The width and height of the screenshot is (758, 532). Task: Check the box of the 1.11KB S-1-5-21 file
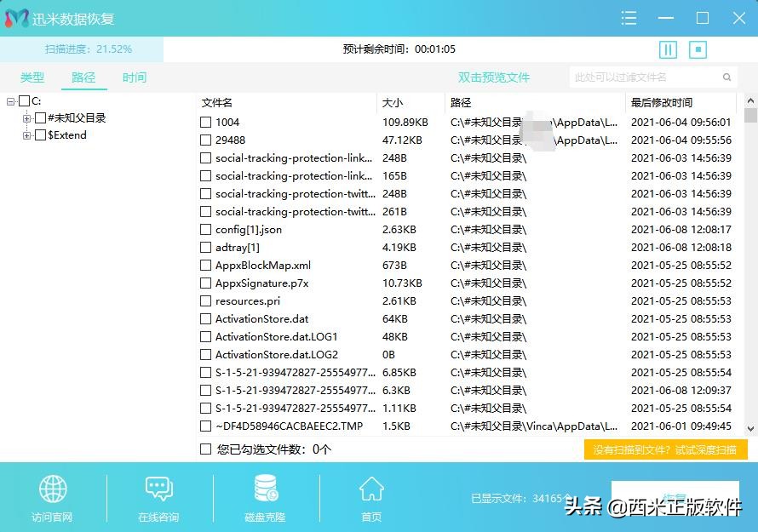coord(205,409)
